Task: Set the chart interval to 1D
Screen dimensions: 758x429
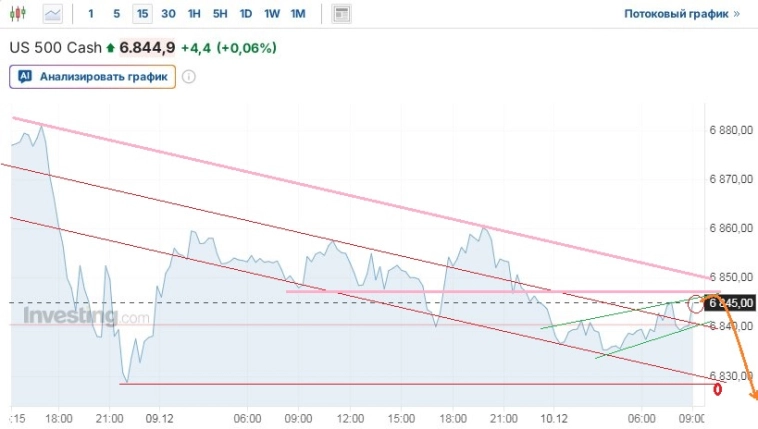Action: tap(246, 14)
